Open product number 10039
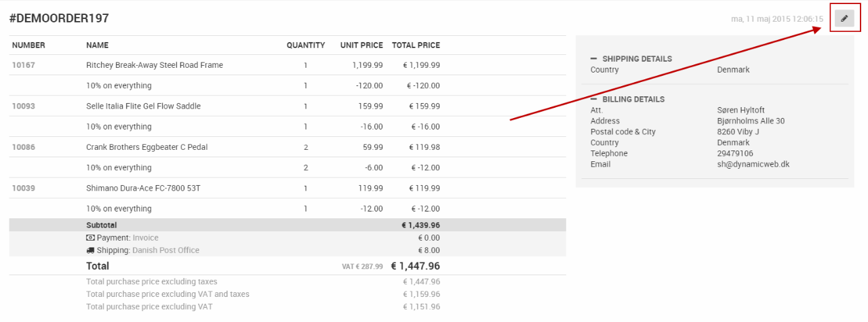Image resolution: width=868 pixels, height=322 pixels. click(23, 188)
